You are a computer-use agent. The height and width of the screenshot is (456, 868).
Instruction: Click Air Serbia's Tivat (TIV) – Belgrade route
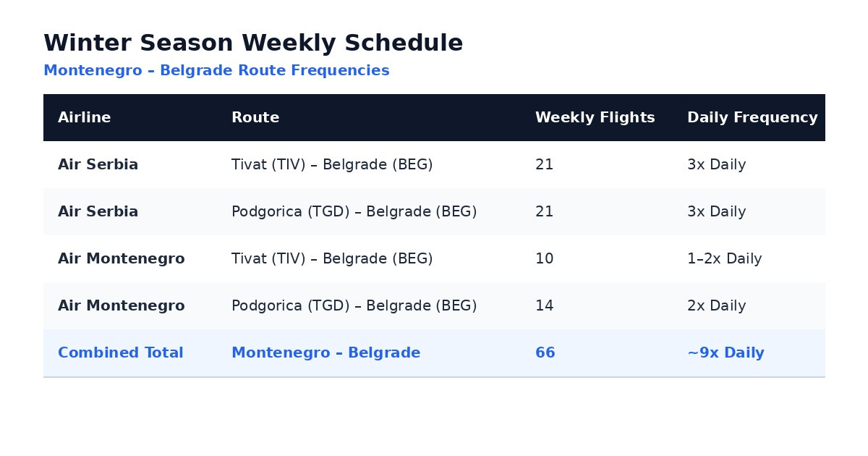(332, 165)
